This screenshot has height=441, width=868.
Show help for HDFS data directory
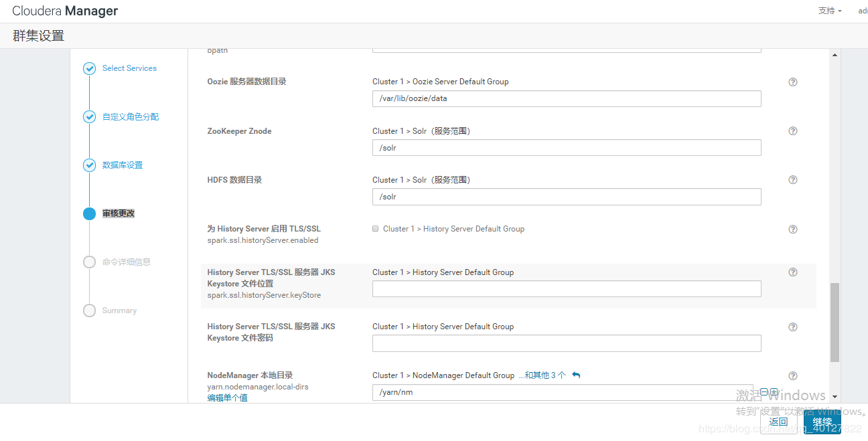click(793, 180)
